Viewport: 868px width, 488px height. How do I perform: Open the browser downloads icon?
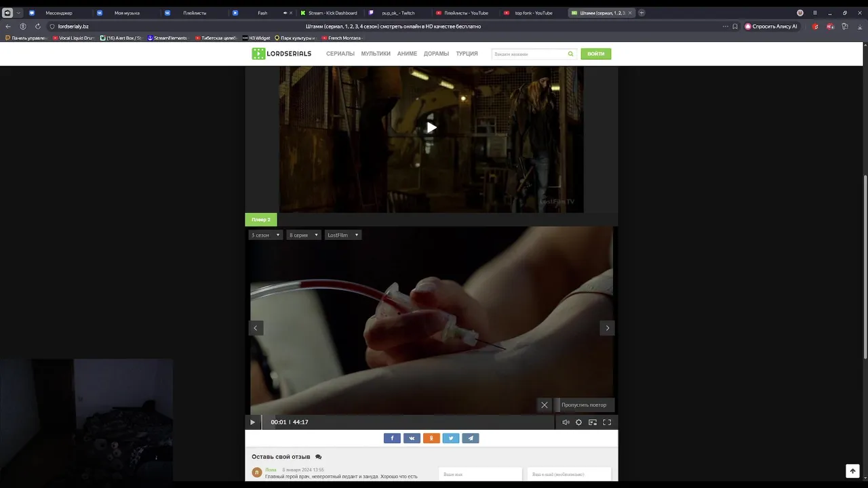pos(859,26)
